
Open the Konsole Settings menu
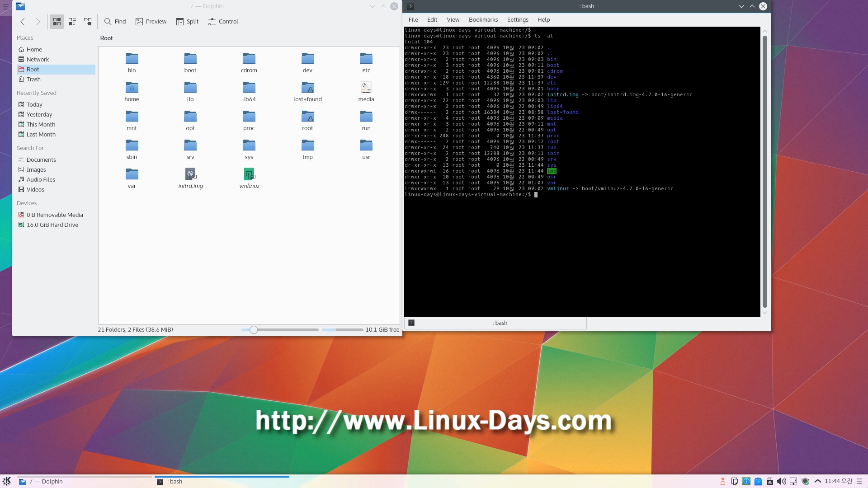coord(518,20)
